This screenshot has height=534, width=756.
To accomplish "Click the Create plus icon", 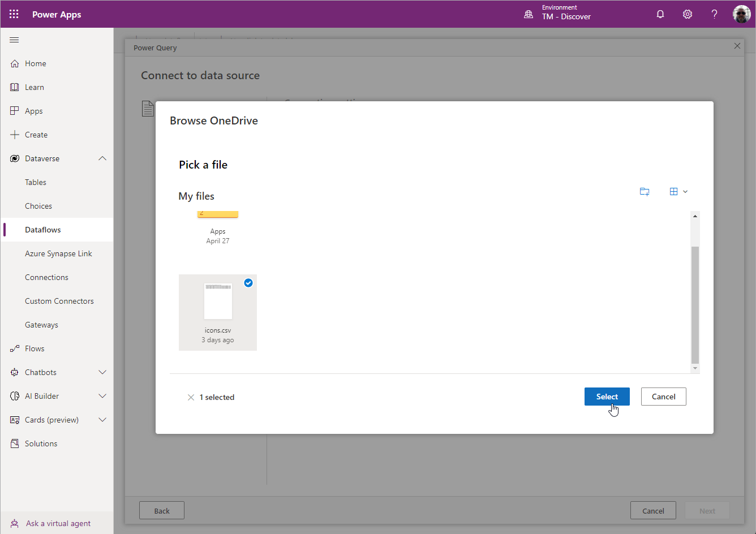I will pos(15,135).
